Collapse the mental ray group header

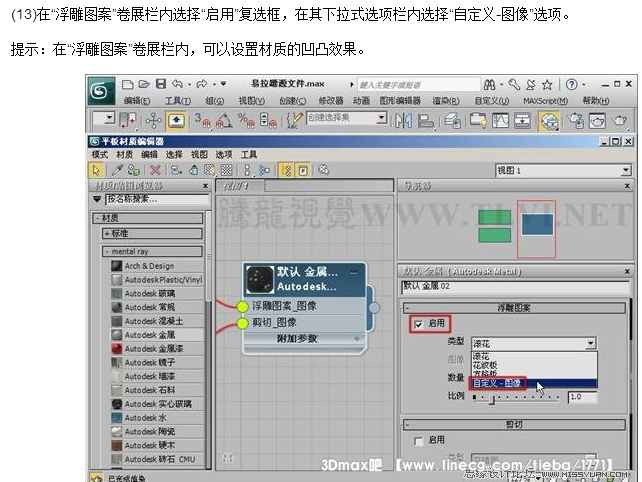click(x=152, y=251)
